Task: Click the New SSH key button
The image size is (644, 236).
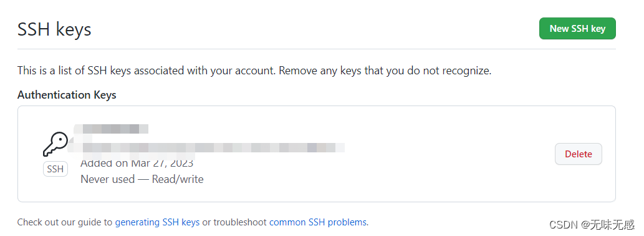Action: tap(577, 28)
